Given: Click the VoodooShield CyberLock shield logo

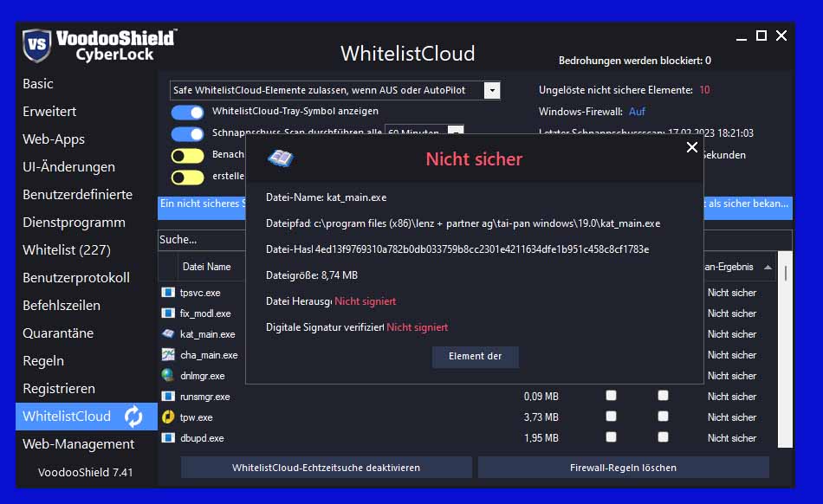Looking at the screenshot, I should pyautogui.click(x=36, y=45).
